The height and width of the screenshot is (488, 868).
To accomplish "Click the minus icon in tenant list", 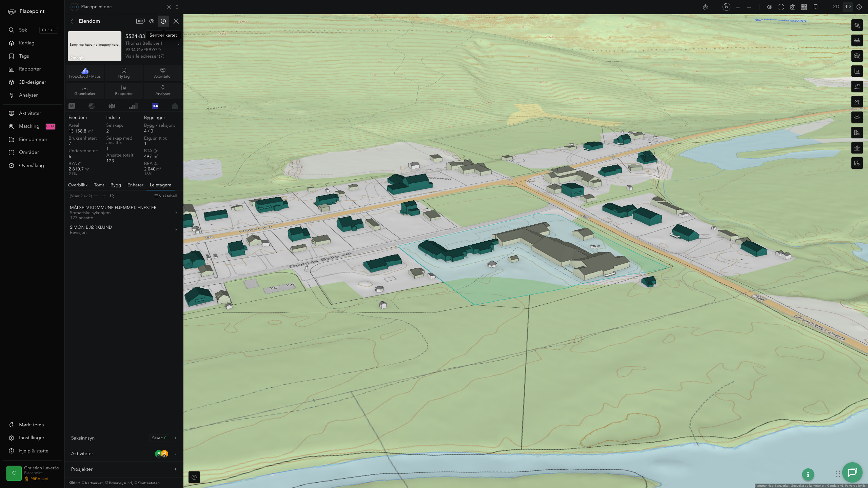I will click(96, 196).
